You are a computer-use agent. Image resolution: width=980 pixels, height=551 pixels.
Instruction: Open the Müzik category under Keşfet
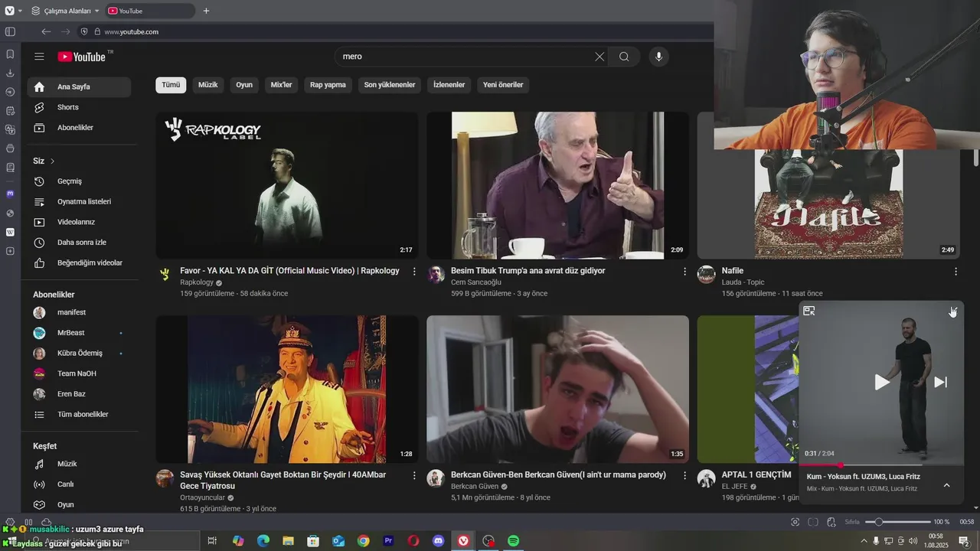79,465
